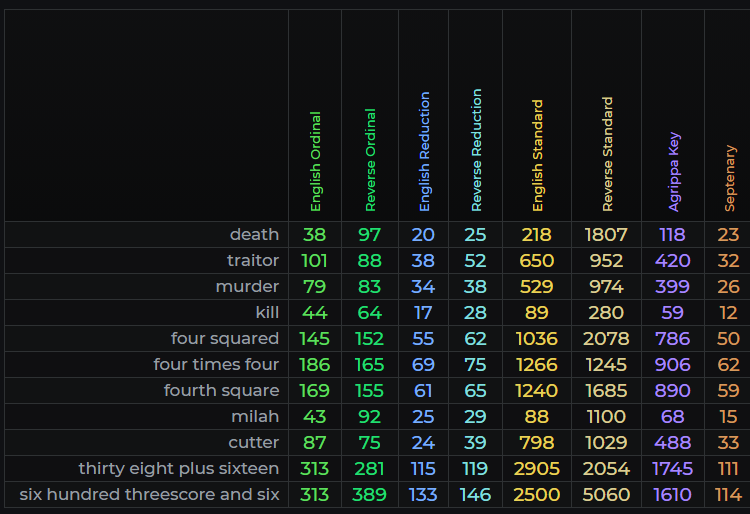Viewport: 750px width, 514px height.
Task: Click fourth square's Agrippa Key value 890
Action: [672, 390]
